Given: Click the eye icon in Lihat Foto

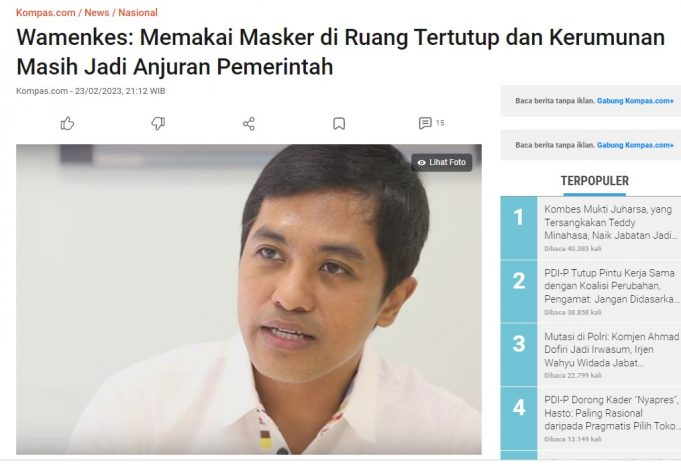Looking at the screenshot, I should (421, 163).
